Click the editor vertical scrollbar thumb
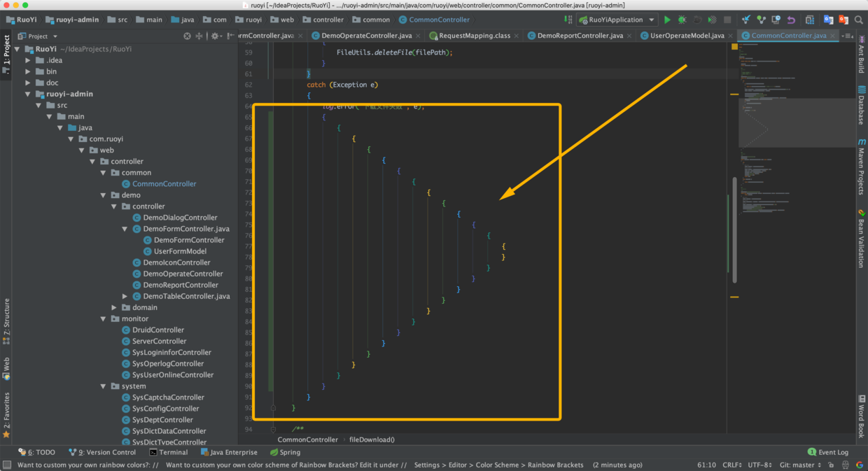868x471 pixels. [x=734, y=230]
